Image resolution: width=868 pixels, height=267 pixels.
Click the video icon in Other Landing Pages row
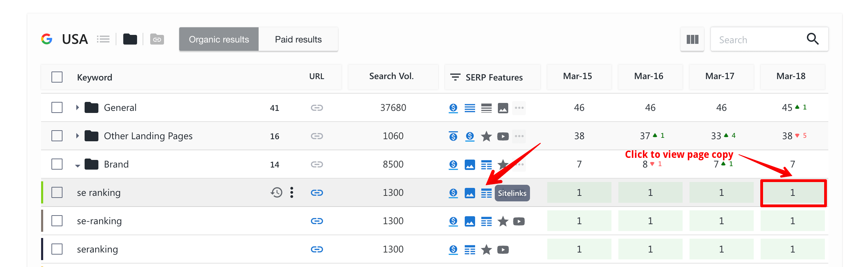[x=503, y=136]
